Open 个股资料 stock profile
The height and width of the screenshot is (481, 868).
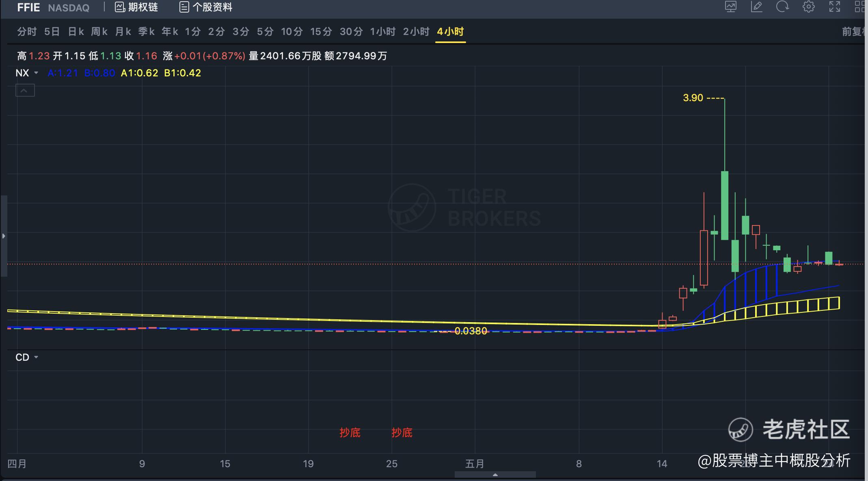206,7
